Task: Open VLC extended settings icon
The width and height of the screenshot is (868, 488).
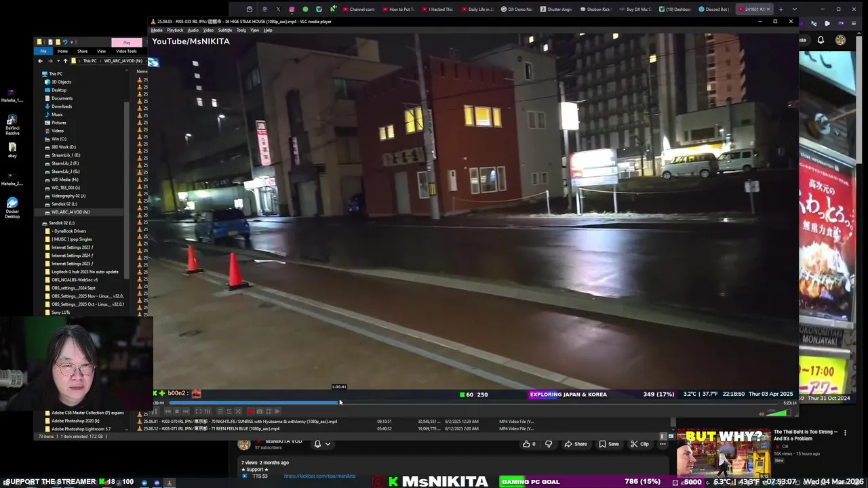Action: [x=208, y=411]
